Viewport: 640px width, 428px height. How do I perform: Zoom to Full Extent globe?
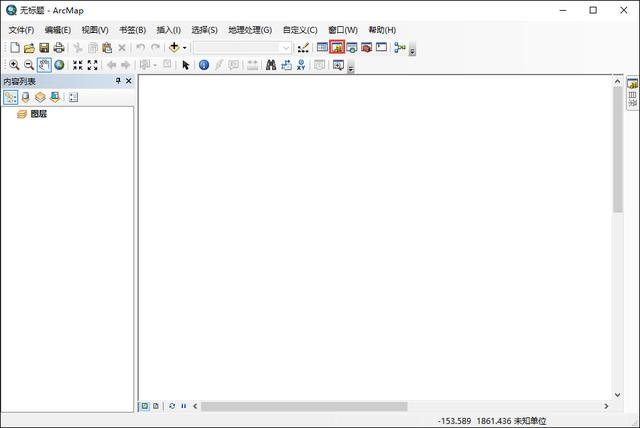click(59, 65)
